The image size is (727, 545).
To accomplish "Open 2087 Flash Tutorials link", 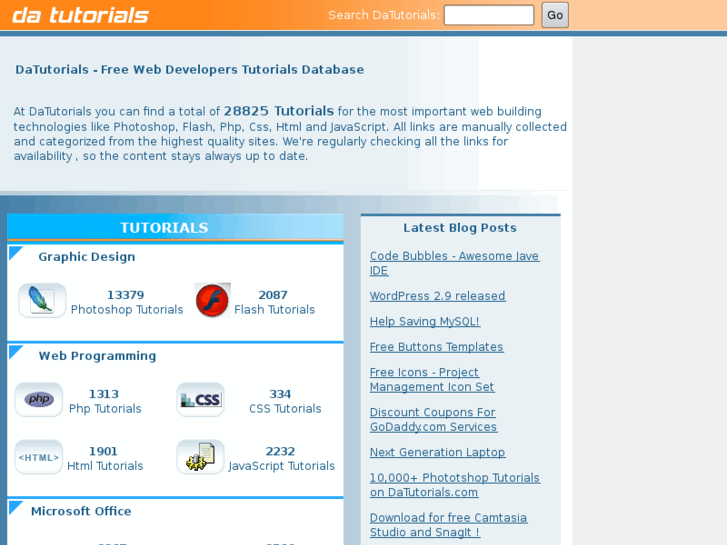I will click(274, 302).
